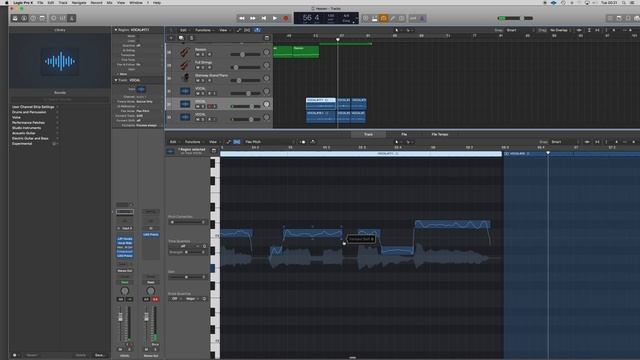Go to beginning with the transport button
The width and height of the screenshot is (640, 360).
tap(264, 18)
